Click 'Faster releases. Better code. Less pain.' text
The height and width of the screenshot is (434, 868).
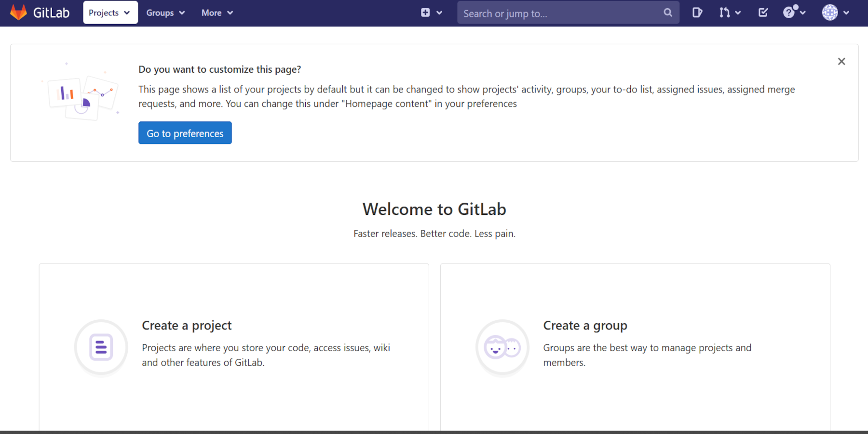[434, 234]
